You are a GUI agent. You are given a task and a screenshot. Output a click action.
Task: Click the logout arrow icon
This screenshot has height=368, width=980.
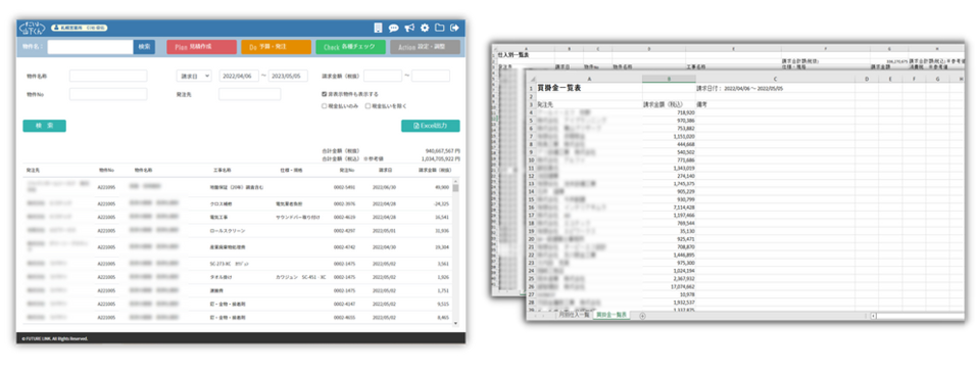(455, 28)
